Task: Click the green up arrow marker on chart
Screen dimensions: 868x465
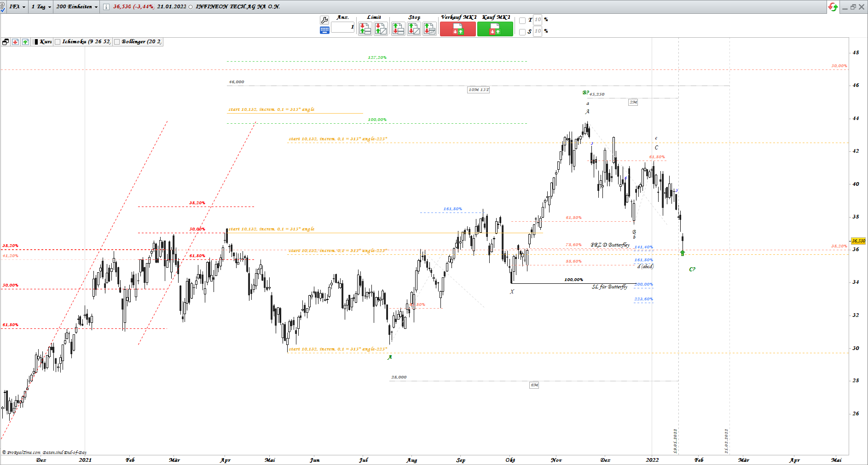Action: (683, 253)
